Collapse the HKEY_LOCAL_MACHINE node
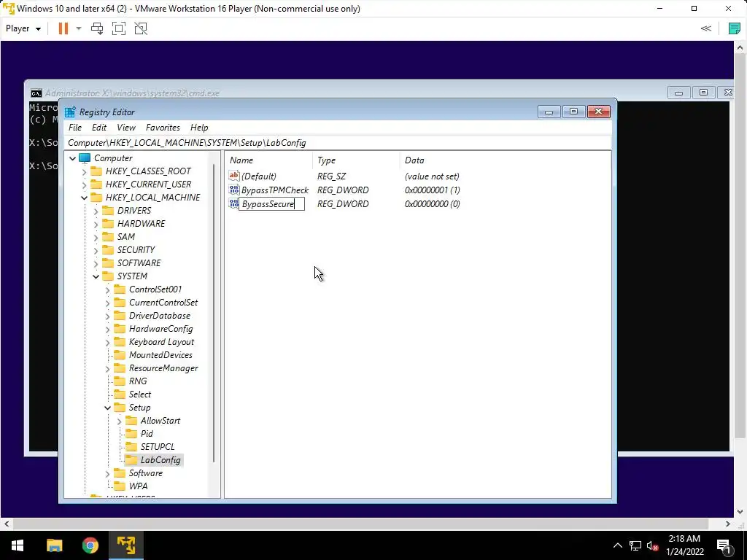 85,198
